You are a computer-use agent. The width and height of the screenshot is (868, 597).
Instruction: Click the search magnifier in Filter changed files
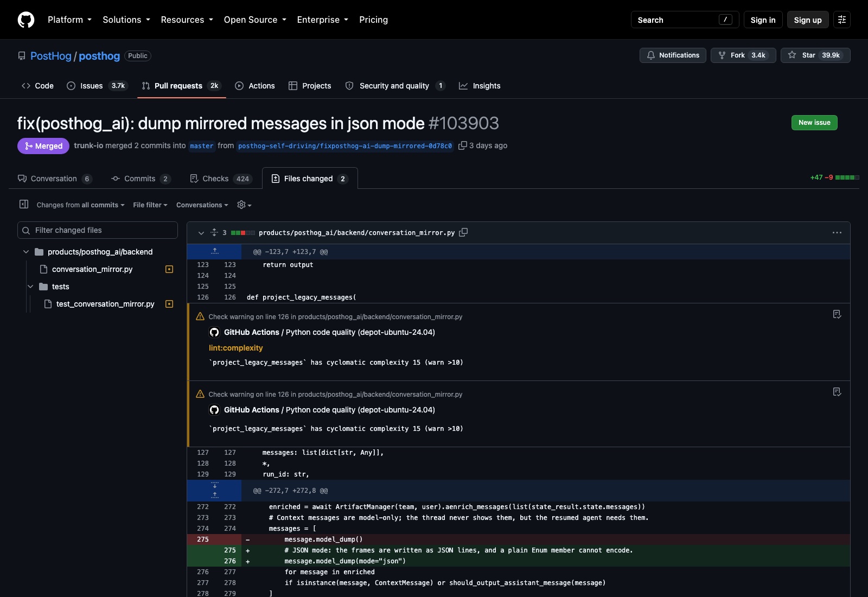[26, 230]
